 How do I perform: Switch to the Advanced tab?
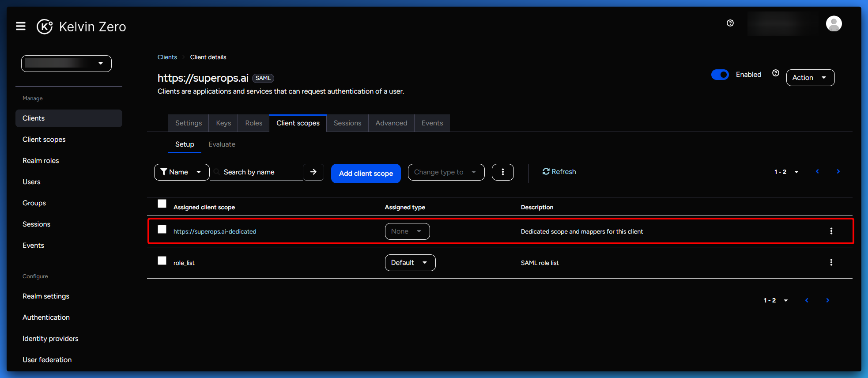coord(391,123)
